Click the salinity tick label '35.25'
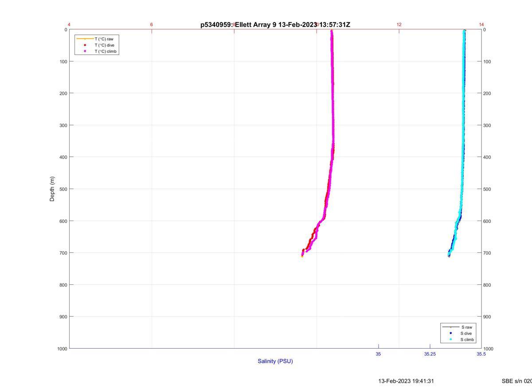This screenshot has width=532, height=392. (430, 354)
